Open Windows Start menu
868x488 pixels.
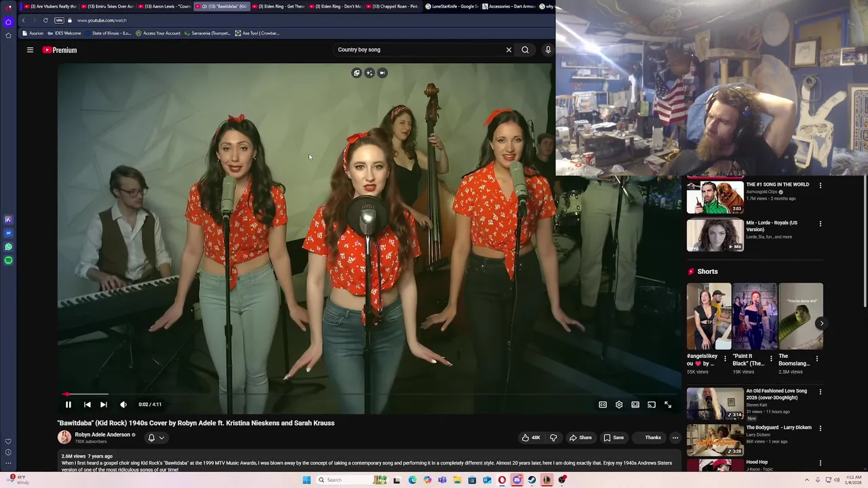point(307,480)
